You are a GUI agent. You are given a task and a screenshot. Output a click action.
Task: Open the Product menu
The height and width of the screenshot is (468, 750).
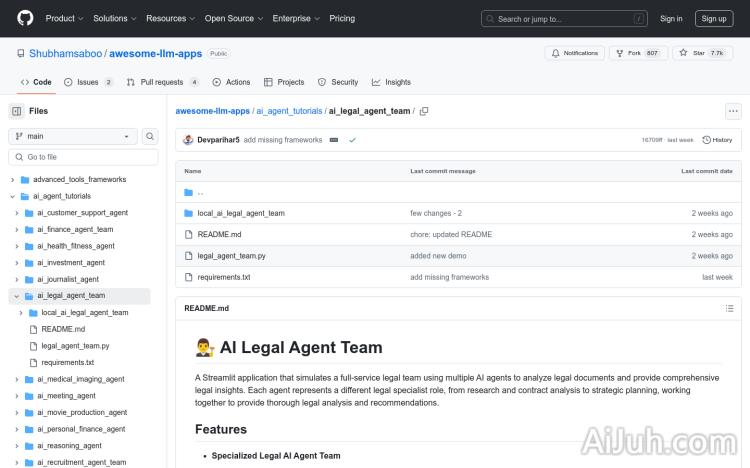click(x=64, y=18)
